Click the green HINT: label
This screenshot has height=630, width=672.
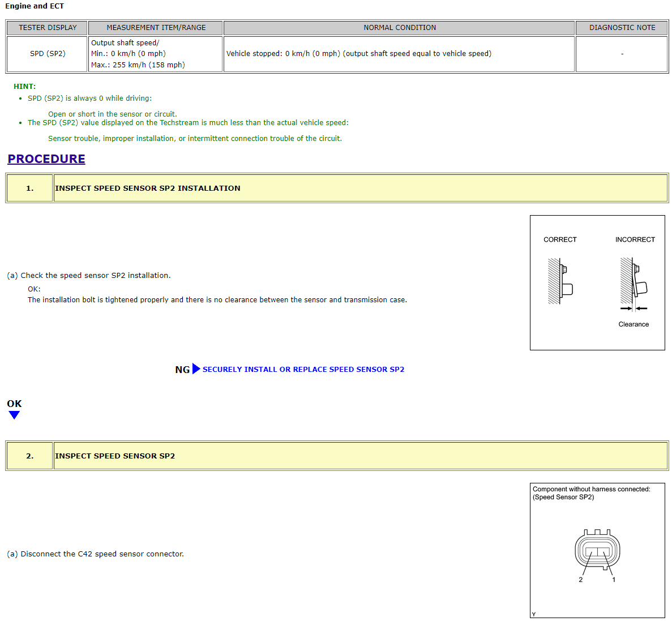24,87
